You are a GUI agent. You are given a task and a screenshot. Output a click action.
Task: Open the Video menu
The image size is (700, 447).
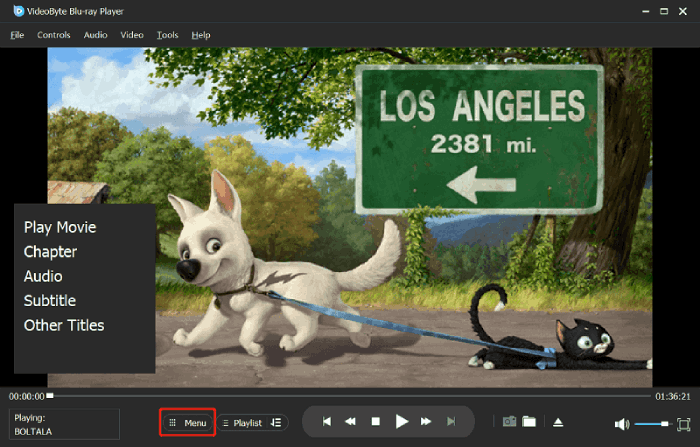[x=132, y=35]
